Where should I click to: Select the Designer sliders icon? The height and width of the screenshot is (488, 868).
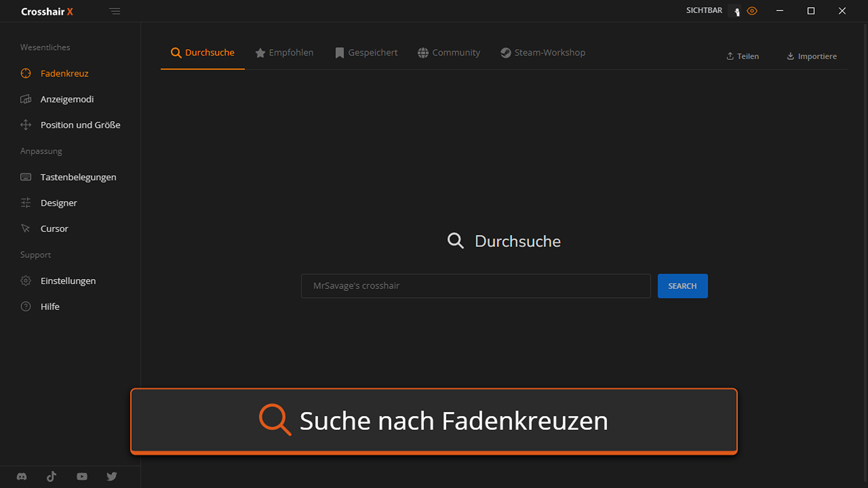click(26, 203)
